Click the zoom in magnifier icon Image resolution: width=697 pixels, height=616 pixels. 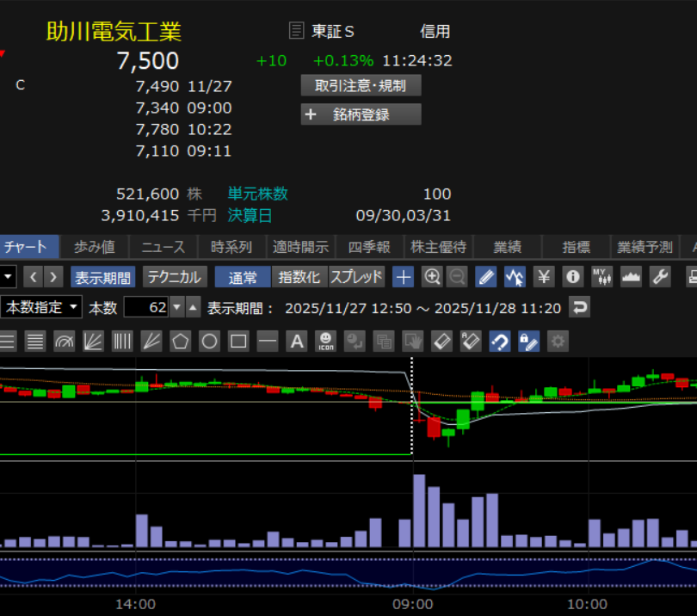tap(432, 277)
